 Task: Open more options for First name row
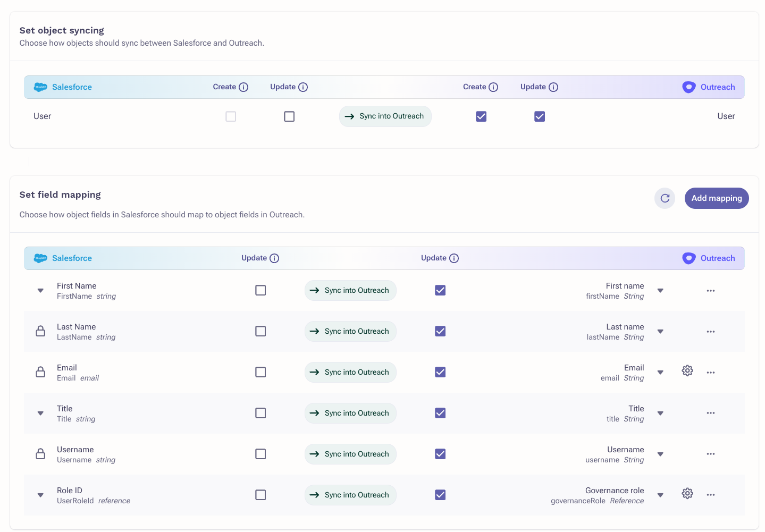click(711, 291)
